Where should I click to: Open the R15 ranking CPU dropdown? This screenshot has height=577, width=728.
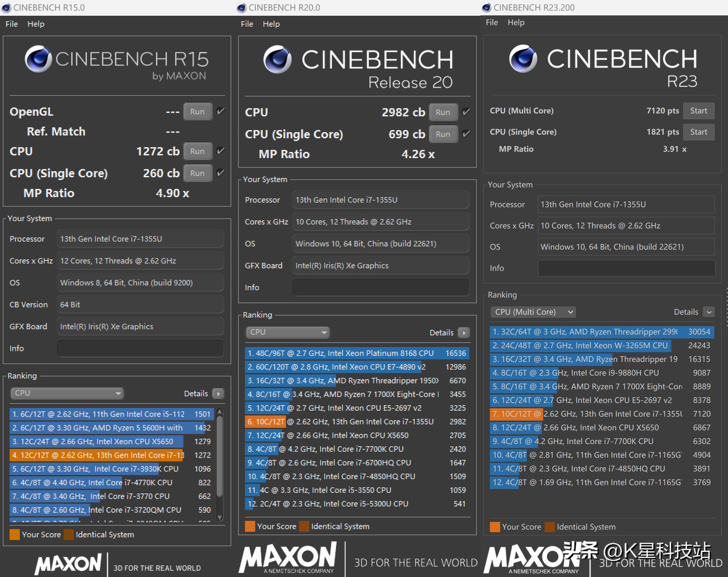click(x=67, y=393)
